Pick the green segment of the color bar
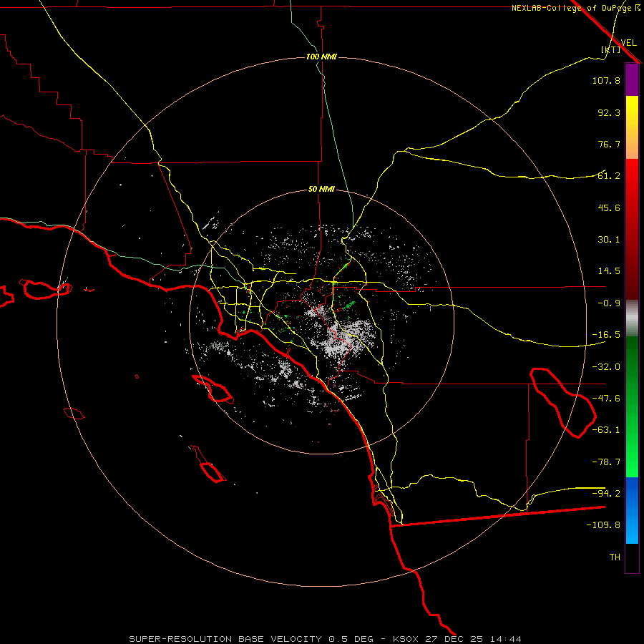This screenshot has height=644, width=644. pos(632,406)
